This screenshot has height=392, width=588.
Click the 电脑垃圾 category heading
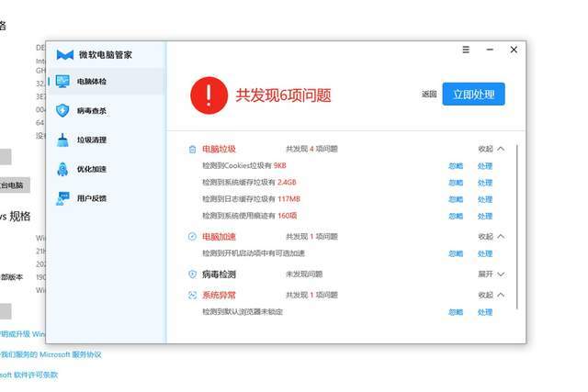point(219,149)
